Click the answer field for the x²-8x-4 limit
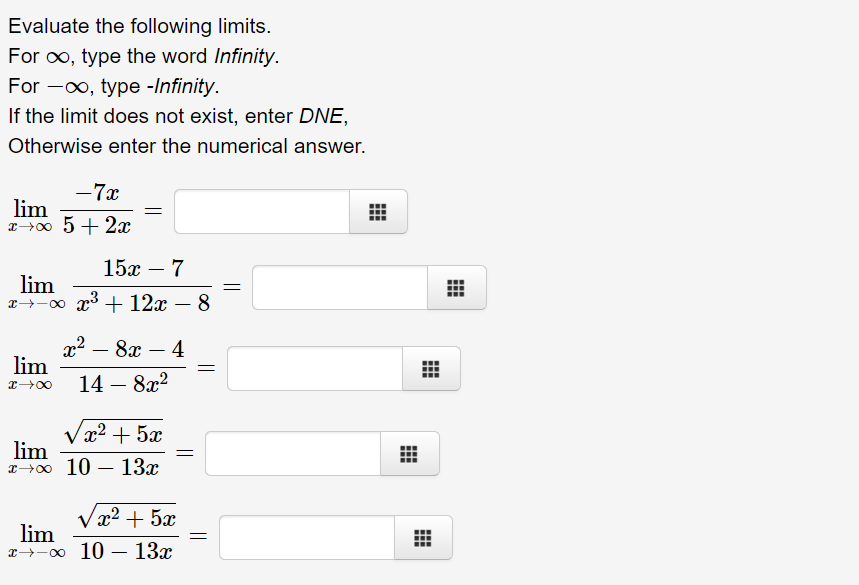Image resolution: width=859 pixels, height=585 pixels. pos(314,368)
